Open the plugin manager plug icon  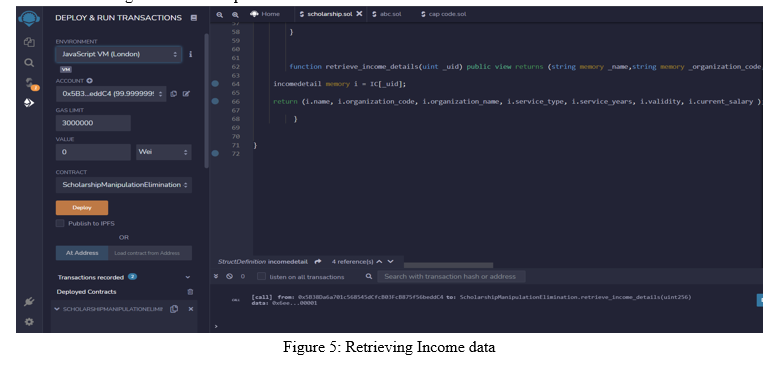pos(29,302)
